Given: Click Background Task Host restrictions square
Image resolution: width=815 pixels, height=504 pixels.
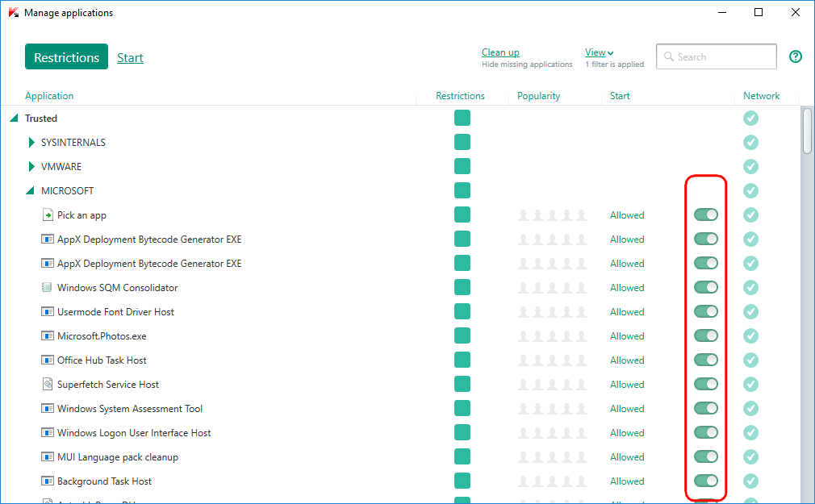Looking at the screenshot, I should 462,481.
